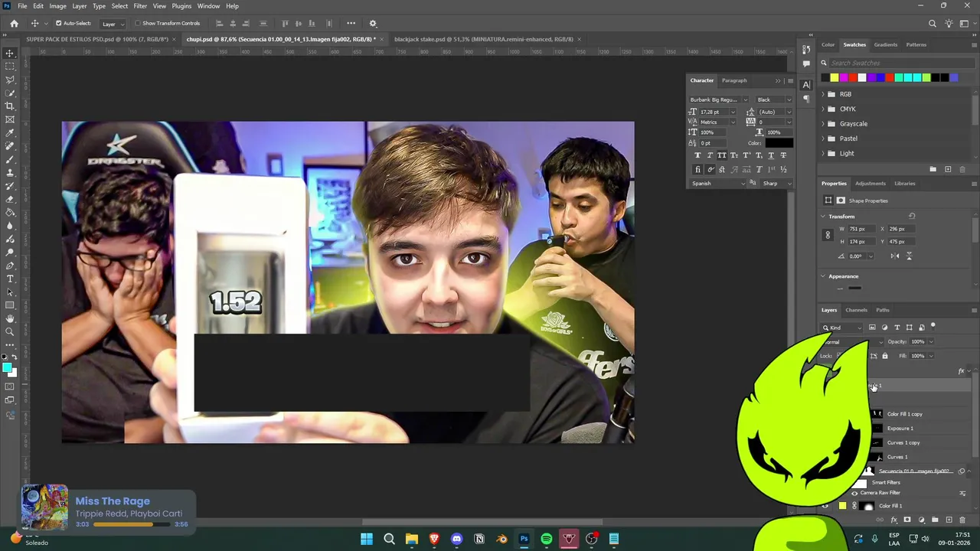Apply All Caps in Character panel
The image size is (980, 551).
[722, 155]
